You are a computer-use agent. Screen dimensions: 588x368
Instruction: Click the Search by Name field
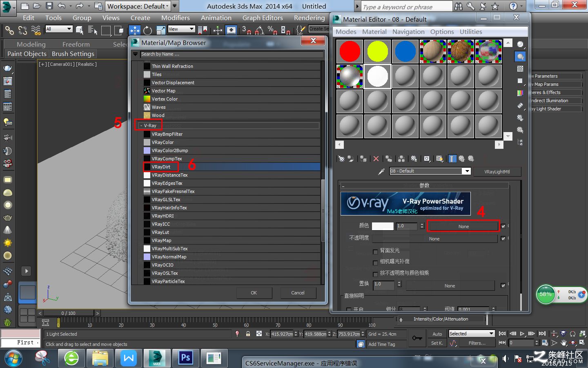point(232,54)
